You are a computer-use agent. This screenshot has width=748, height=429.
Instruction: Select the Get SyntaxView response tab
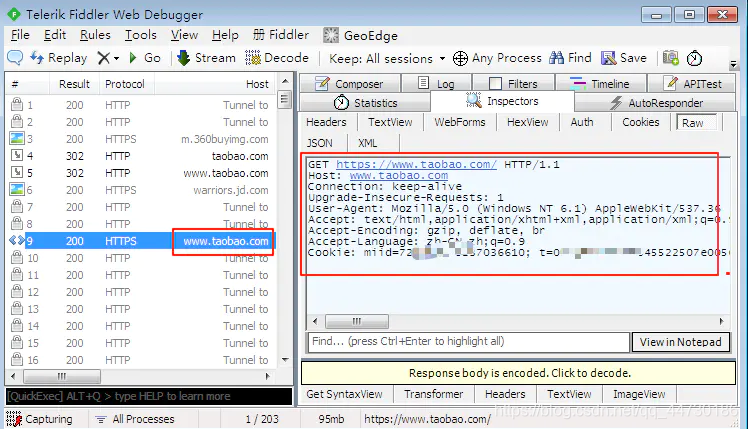pos(344,394)
